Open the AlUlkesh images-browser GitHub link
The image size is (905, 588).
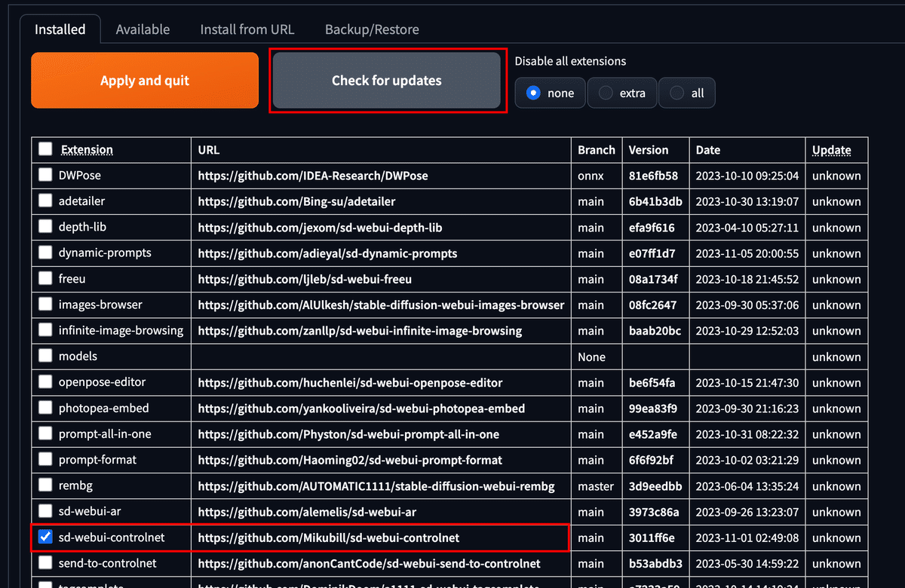[x=381, y=305]
